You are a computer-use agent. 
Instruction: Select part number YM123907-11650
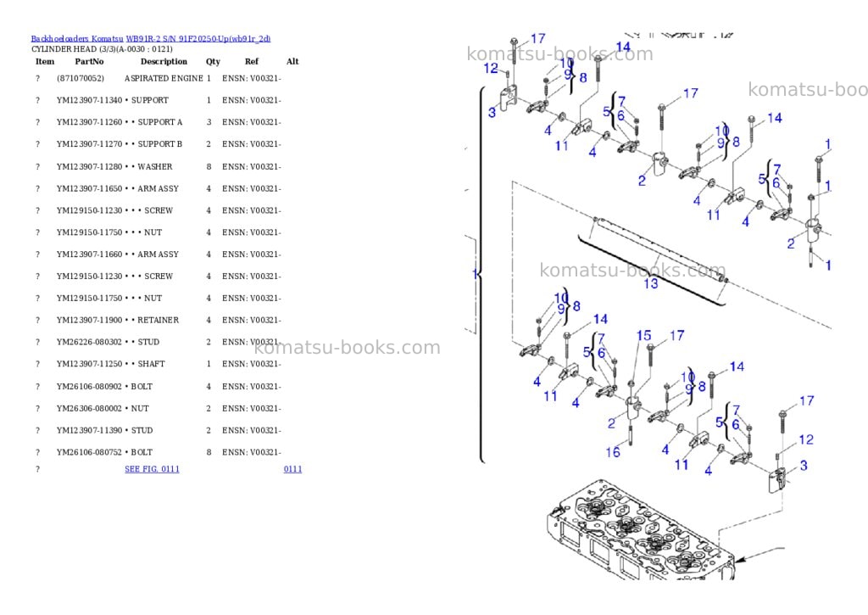coord(89,189)
